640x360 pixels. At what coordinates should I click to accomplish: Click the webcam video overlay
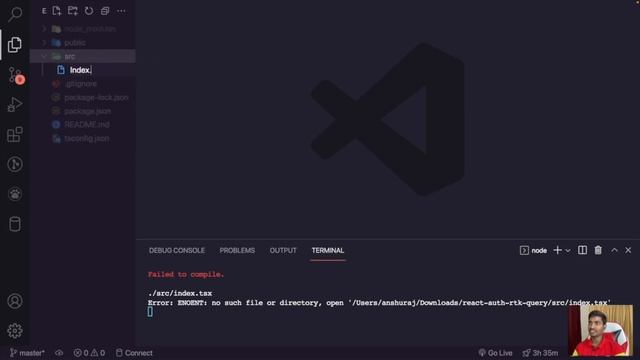click(601, 331)
